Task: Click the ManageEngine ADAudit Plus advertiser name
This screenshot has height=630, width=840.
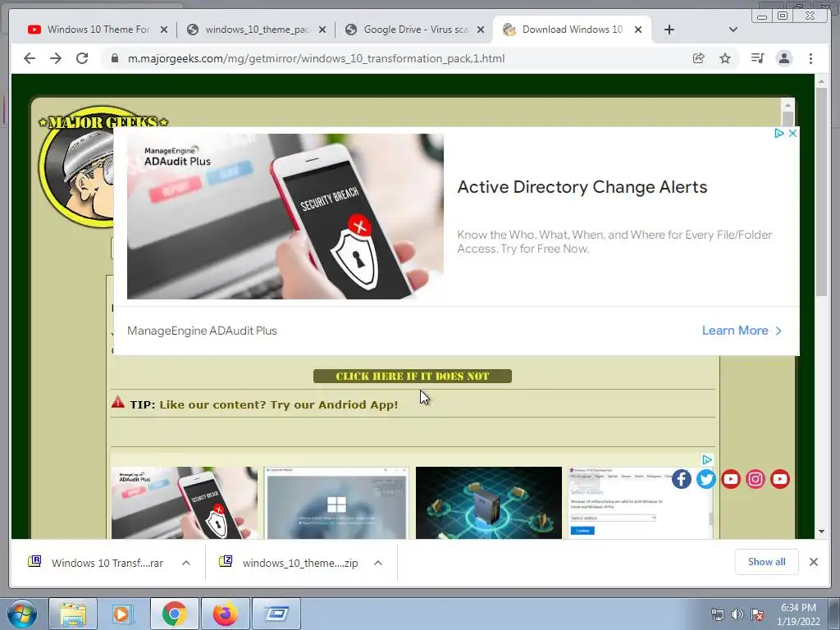Action: pyautogui.click(x=202, y=331)
